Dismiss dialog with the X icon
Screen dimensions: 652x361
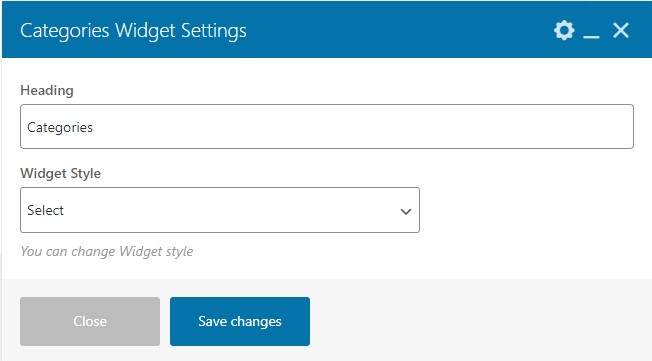click(621, 30)
